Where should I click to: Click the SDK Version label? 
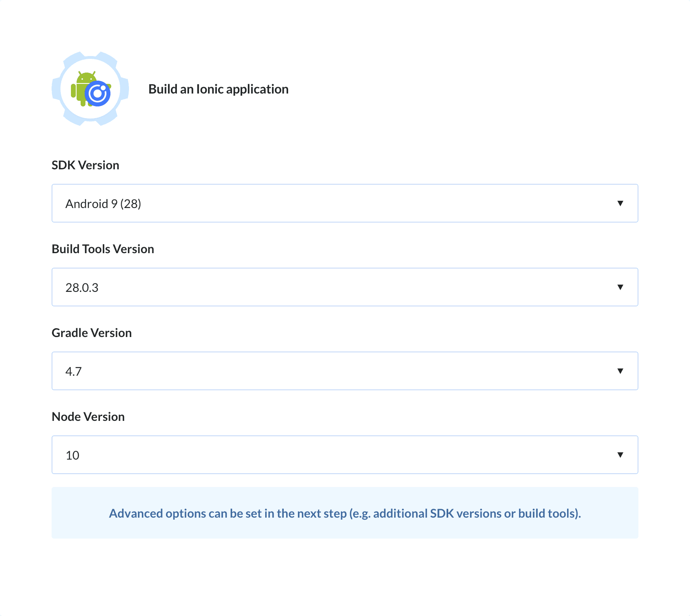coord(85,165)
